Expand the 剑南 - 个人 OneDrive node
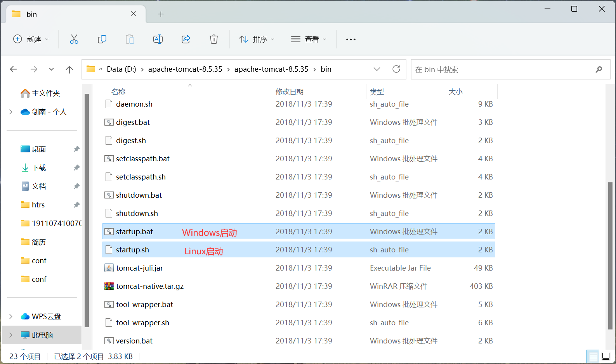Viewport: 616px width, 364px height. pos(11,112)
